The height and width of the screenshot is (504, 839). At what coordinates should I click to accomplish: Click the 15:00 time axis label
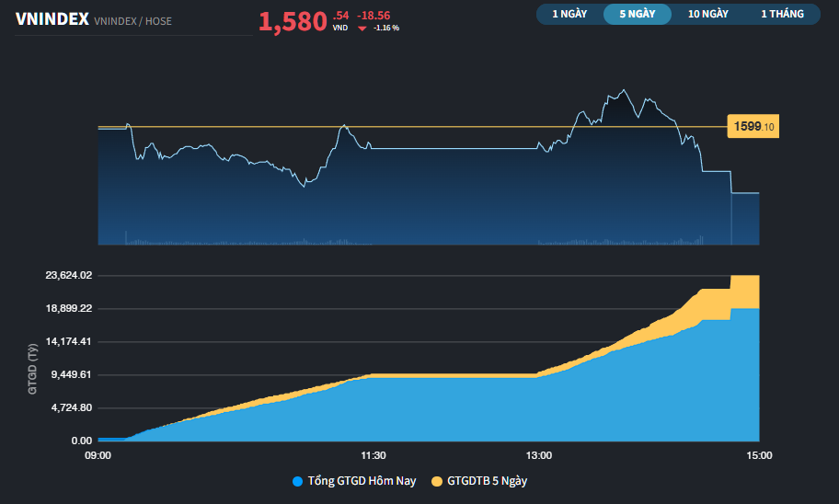click(759, 455)
